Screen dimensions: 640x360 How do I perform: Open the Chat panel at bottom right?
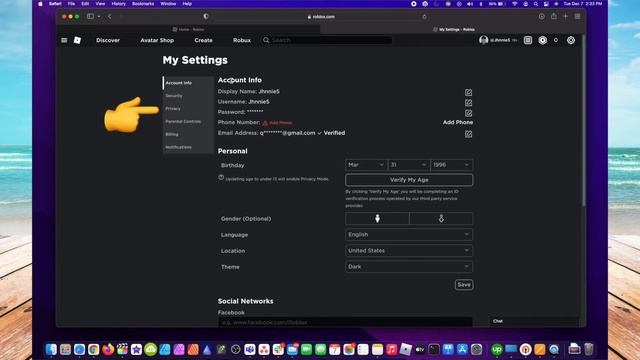tap(534, 321)
